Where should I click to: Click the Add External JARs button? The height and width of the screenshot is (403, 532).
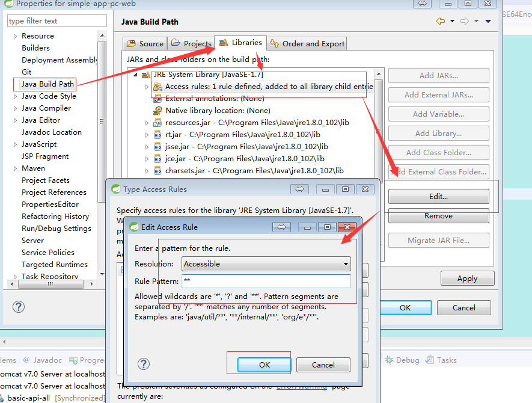438,94
